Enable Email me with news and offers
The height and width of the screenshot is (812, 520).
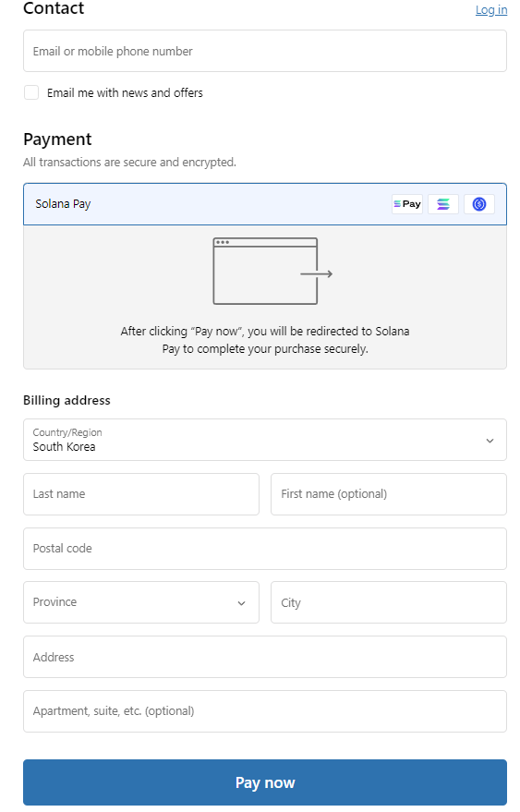(x=31, y=92)
